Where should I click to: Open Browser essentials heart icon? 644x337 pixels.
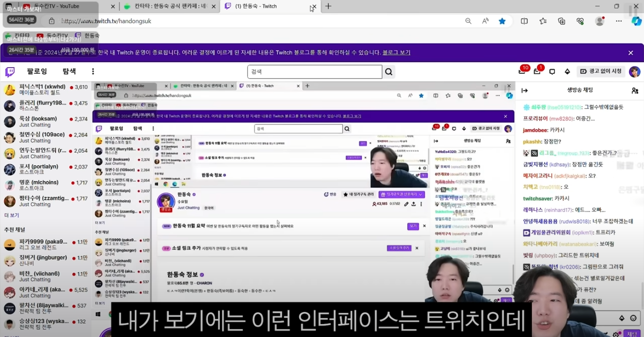580,21
